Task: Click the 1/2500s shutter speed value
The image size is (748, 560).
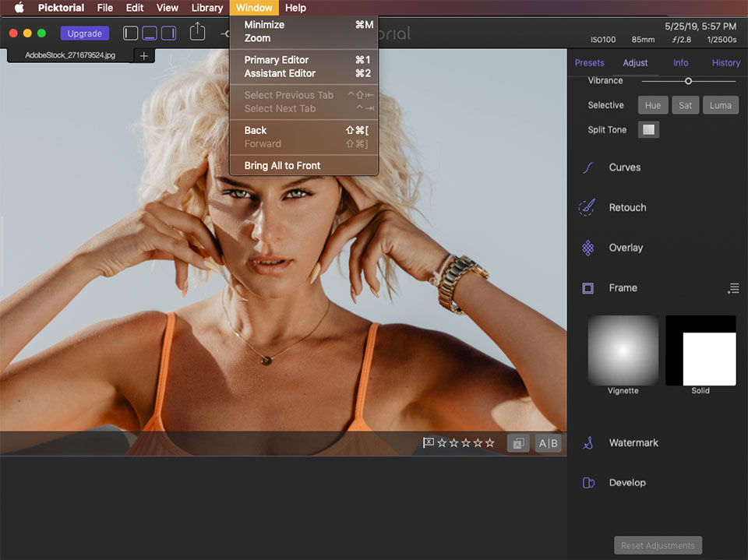Action: (722, 40)
